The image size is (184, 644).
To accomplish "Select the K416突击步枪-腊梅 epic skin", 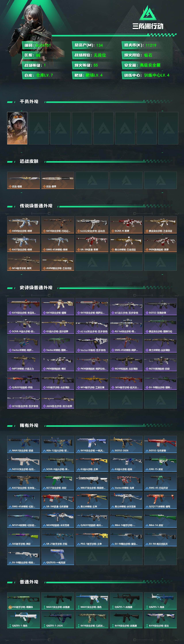I will [58, 306].
